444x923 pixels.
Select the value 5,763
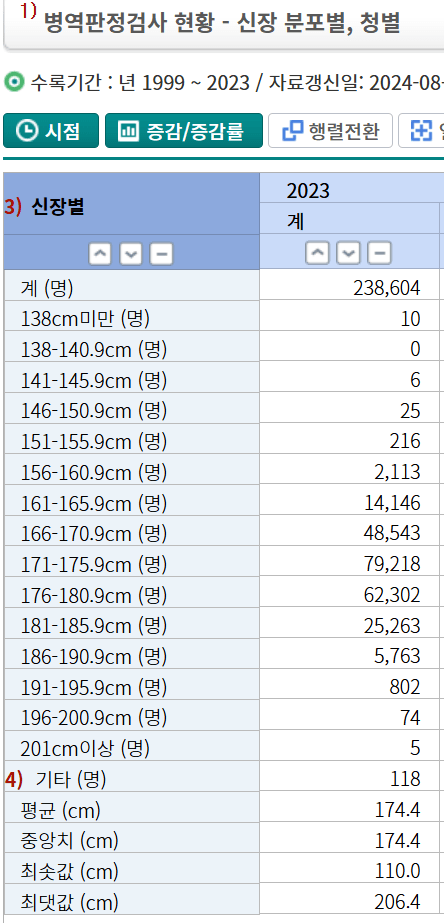point(397,656)
